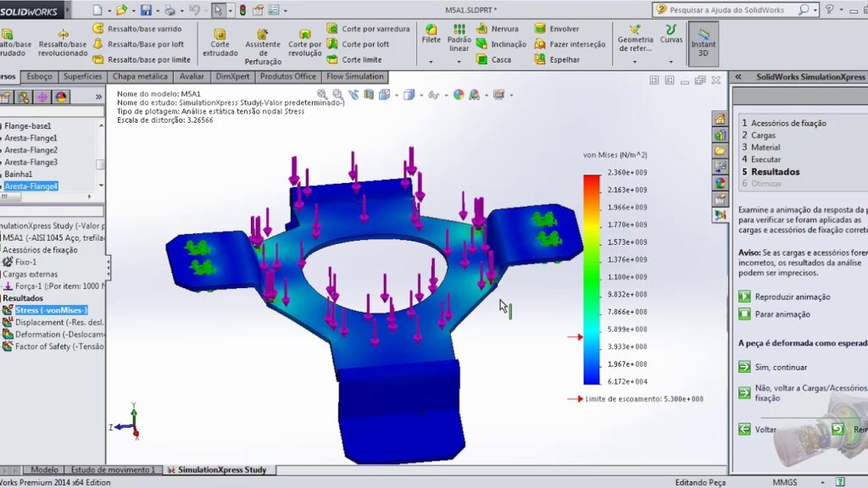Open the Padrão linear dropdown arrow
This screenshot has height=488, width=868.
coord(459,62)
